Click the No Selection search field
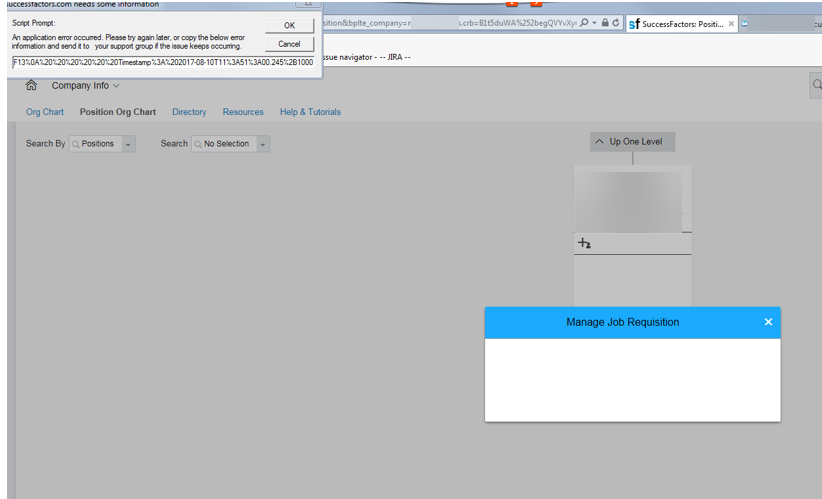Screen dimensions: 822x499 click(224, 144)
